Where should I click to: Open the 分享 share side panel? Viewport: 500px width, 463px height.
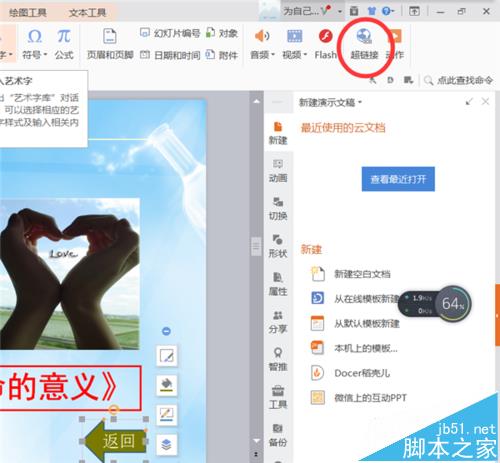tap(278, 322)
